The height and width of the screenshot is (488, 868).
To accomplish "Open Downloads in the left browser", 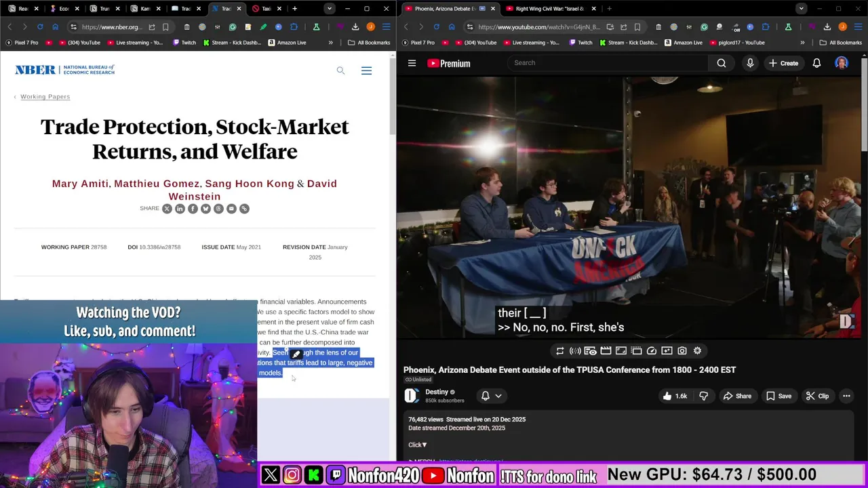I will [x=355, y=27].
